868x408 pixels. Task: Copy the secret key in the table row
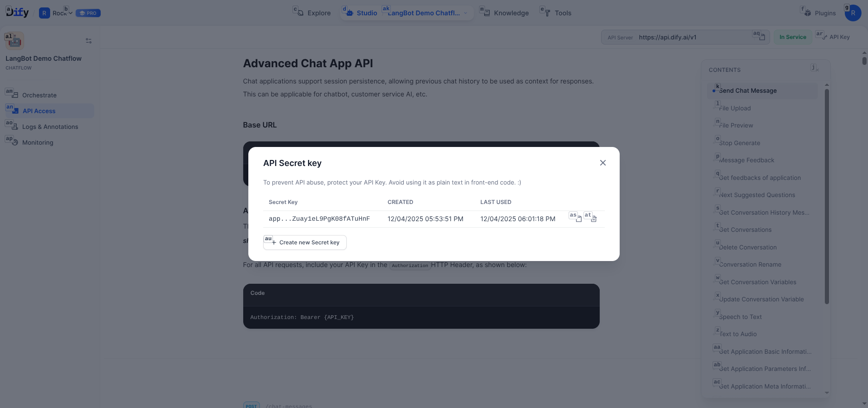(578, 219)
